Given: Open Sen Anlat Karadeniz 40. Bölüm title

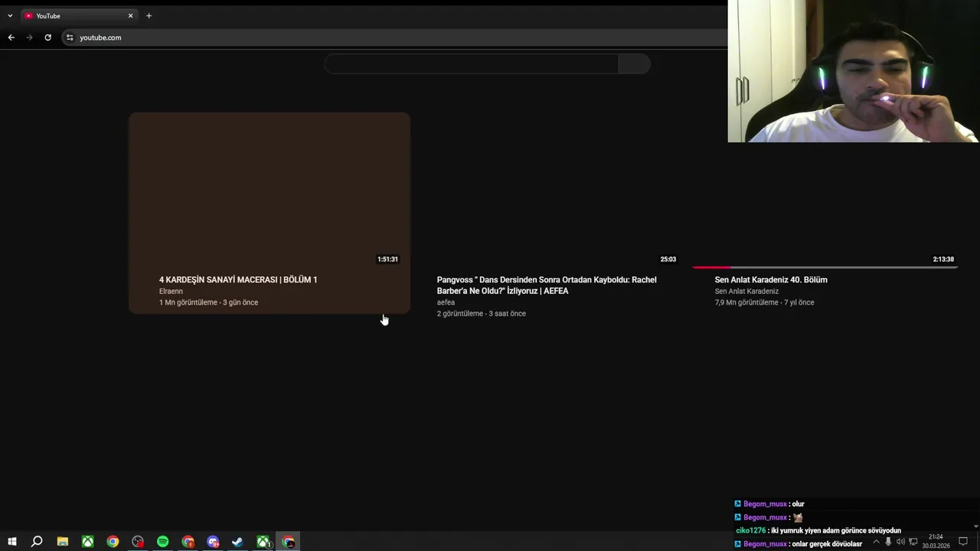Looking at the screenshot, I should tap(771, 280).
